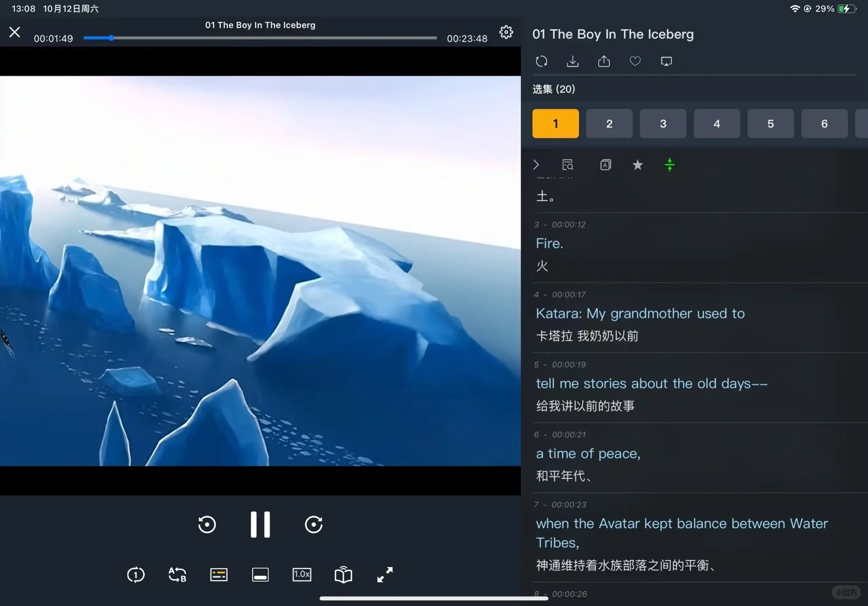Click the refresh icon under the title
The height and width of the screenshot is (606, 868).
point(541,61)
